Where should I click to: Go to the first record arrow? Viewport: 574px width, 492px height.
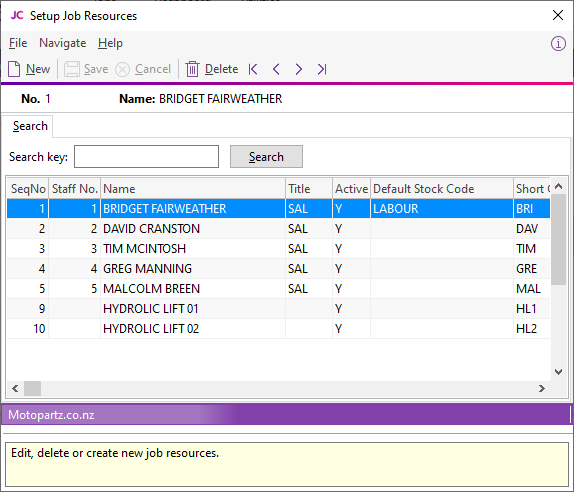[253, 69]
